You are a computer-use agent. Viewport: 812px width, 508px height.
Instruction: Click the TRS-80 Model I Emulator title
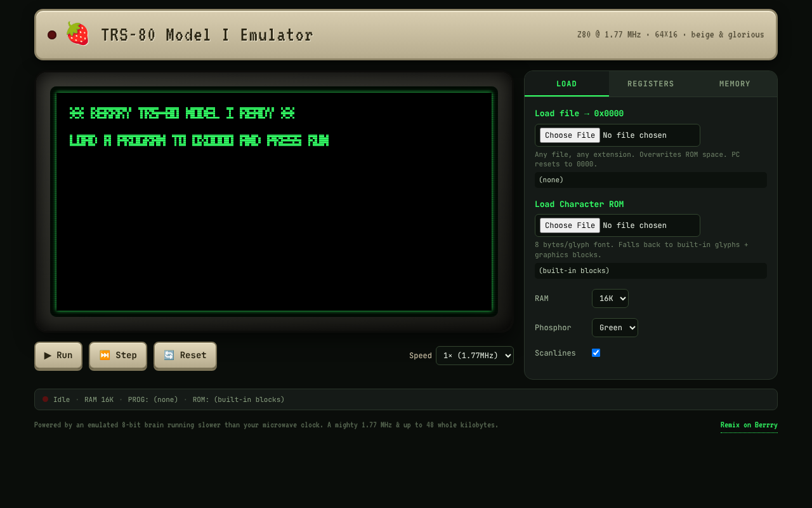click(x=207, y=35)
